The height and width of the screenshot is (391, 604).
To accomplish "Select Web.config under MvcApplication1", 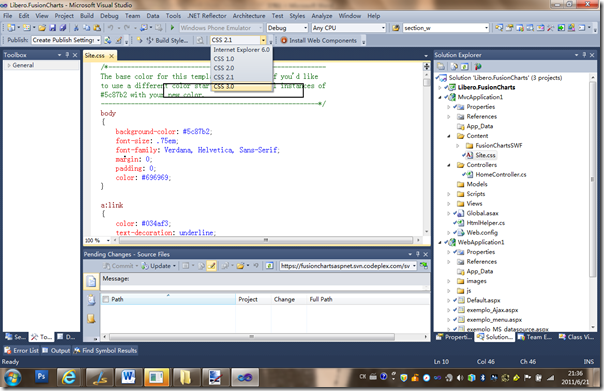I will pyautogui.click(x=482, y=233).
